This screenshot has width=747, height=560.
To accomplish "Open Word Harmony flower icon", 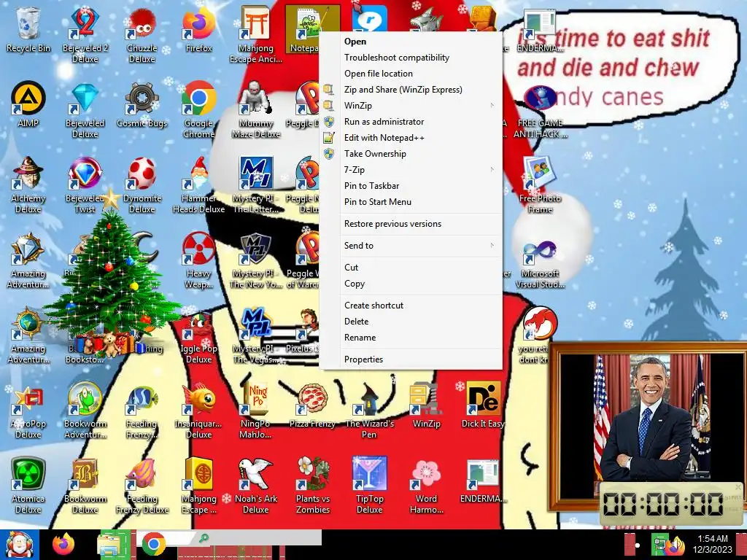I will click(x=426, y=486).
